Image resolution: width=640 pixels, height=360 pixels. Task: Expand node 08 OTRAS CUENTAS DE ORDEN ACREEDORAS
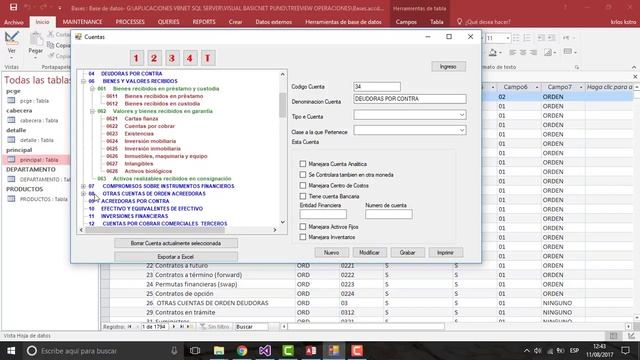[x=84, y=193]
